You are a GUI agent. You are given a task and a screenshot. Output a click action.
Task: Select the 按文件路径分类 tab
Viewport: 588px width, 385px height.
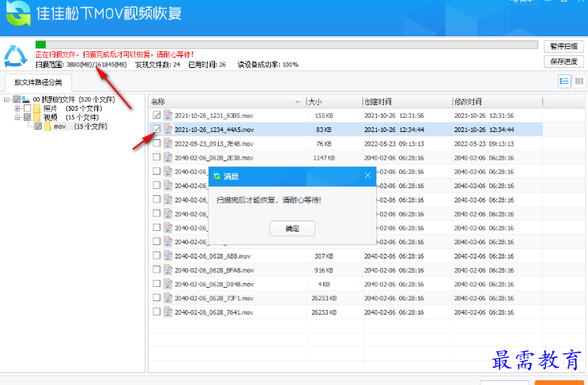[x=37, y=82]
